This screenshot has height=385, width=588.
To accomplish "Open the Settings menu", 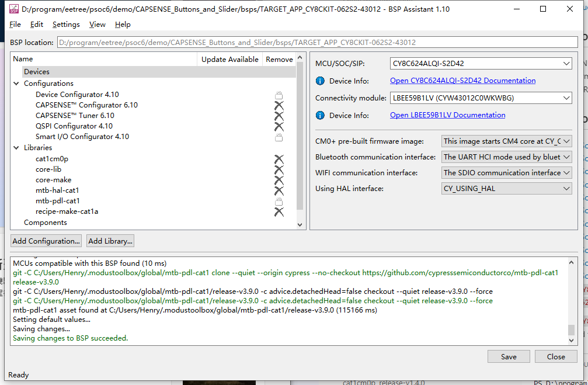I will (66, 25).
